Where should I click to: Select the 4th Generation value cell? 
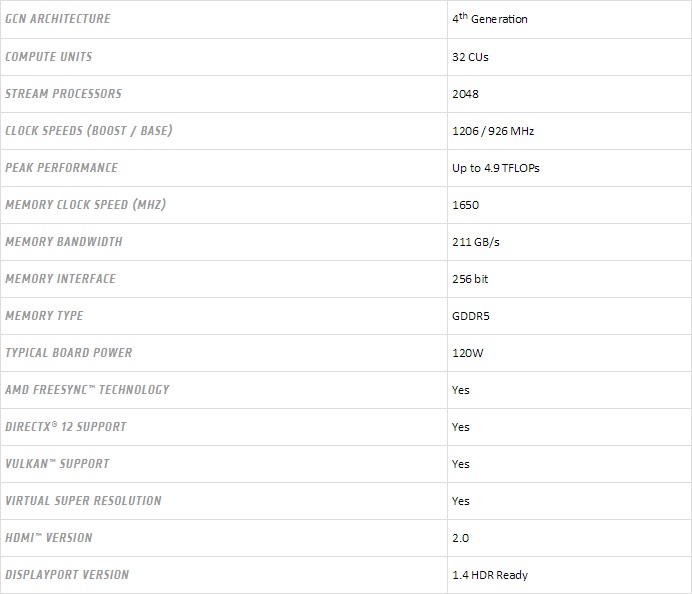point(490,19)
